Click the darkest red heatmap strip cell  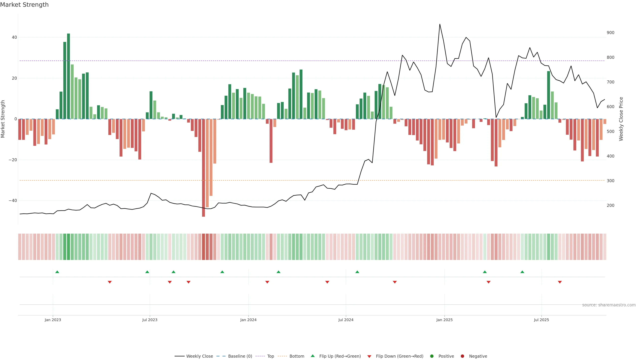point(203,247)
